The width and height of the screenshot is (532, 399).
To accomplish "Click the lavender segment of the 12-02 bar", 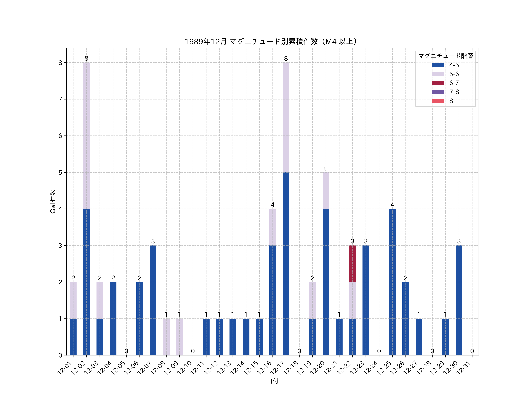I will click(x=87, y=135).
